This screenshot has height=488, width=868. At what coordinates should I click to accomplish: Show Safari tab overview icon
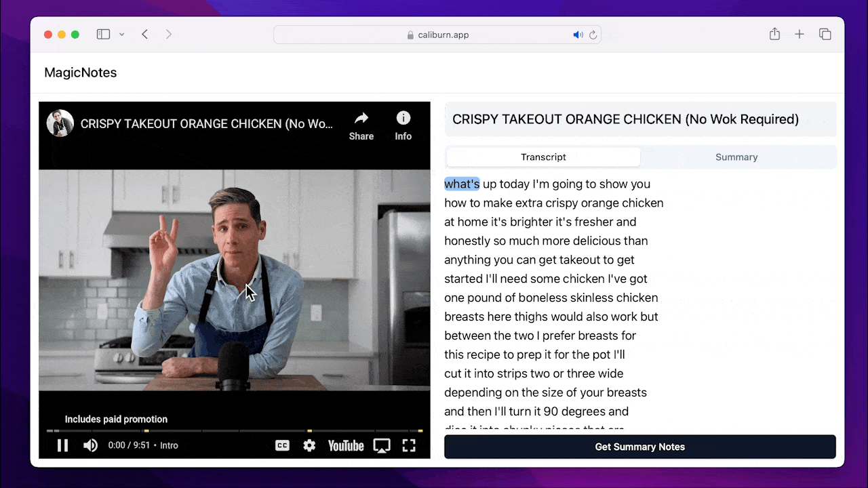pyautogui.click(x=825, y=35)
